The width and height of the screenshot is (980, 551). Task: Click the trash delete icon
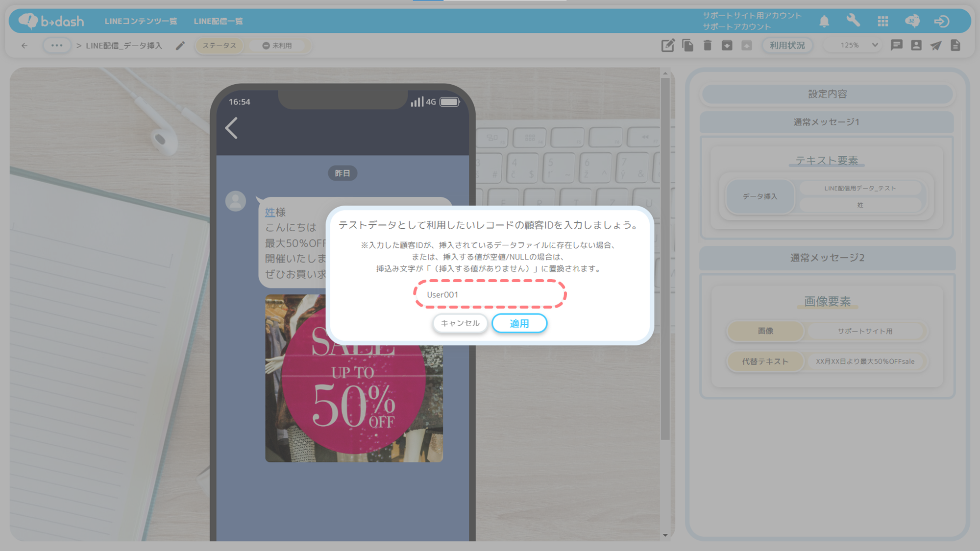tap(707, 46)
